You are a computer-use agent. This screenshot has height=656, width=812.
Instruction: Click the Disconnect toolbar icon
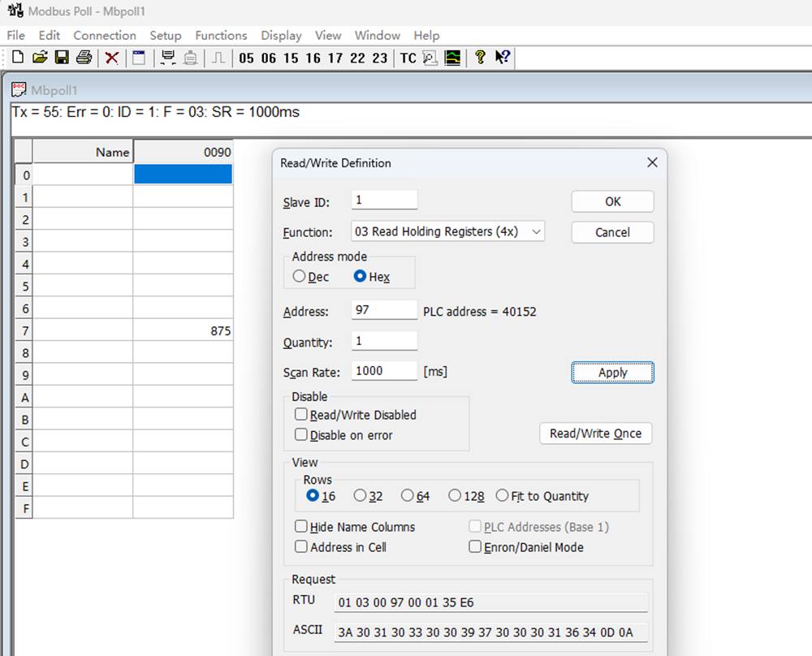click(x=191, y=58)
